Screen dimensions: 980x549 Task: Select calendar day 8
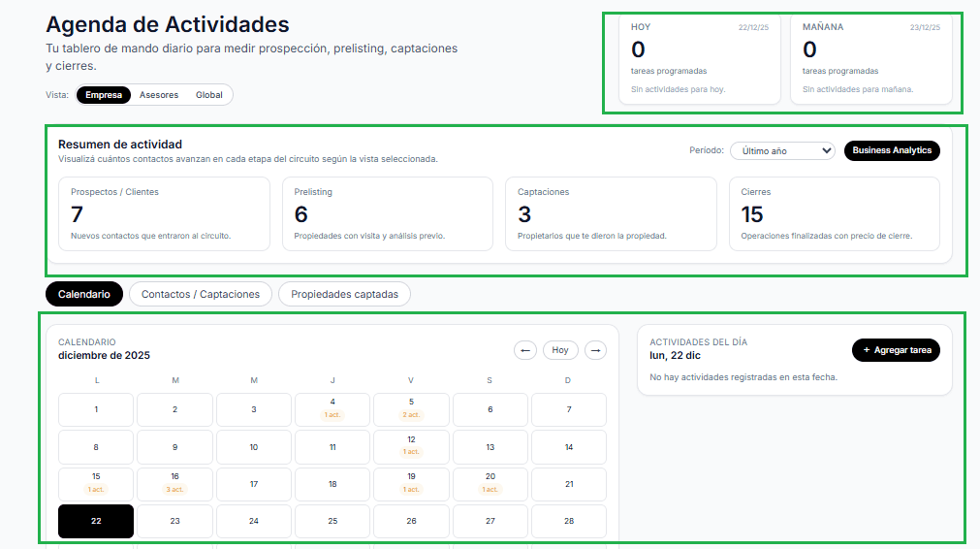point(96,447)
